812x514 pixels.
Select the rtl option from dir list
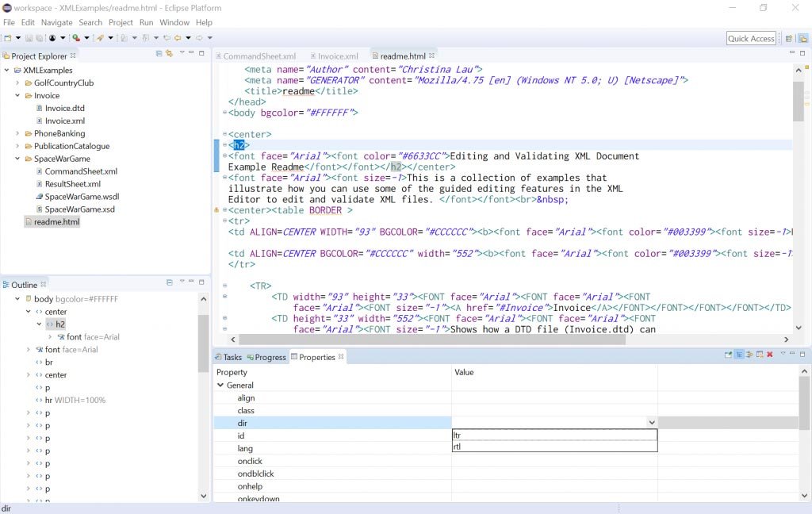pos(554,446)
